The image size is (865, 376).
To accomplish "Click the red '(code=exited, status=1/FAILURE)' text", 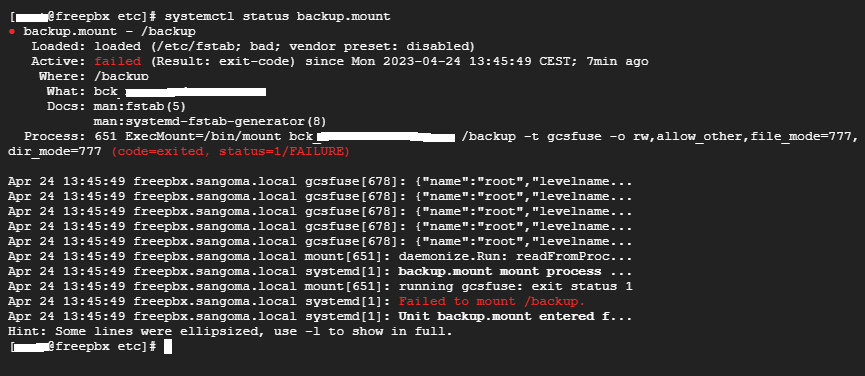I will coord(231,151).
